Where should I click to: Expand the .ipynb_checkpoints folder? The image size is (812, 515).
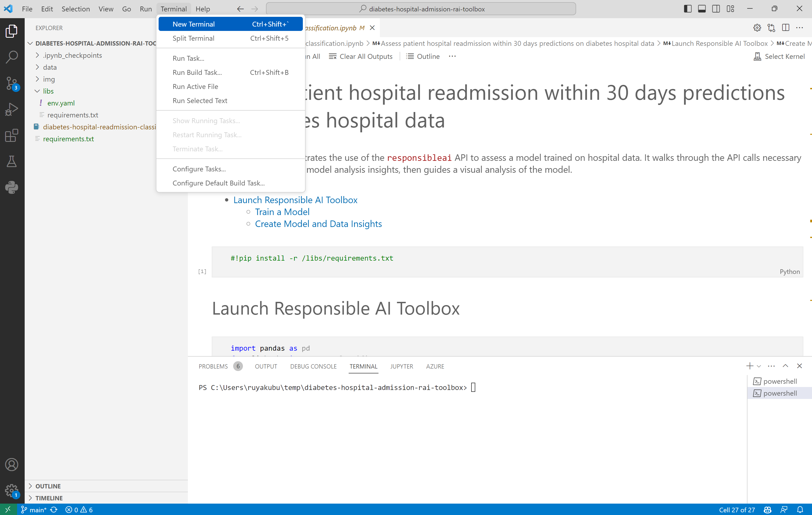click(x=72, y=55)
